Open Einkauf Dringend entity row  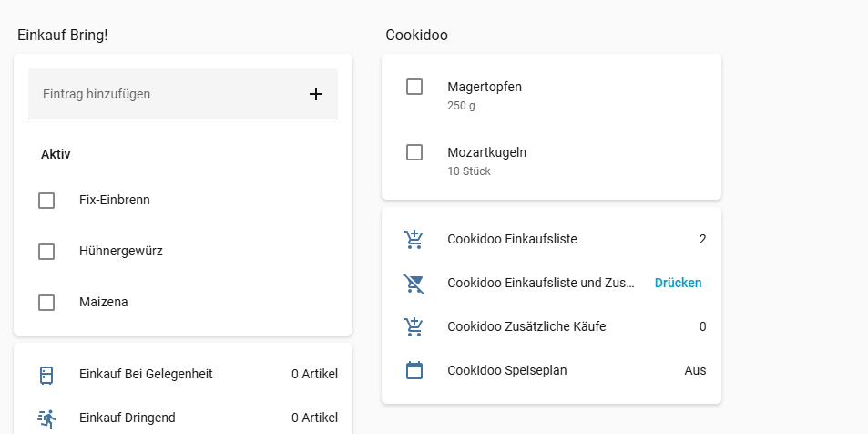[127, 418]
